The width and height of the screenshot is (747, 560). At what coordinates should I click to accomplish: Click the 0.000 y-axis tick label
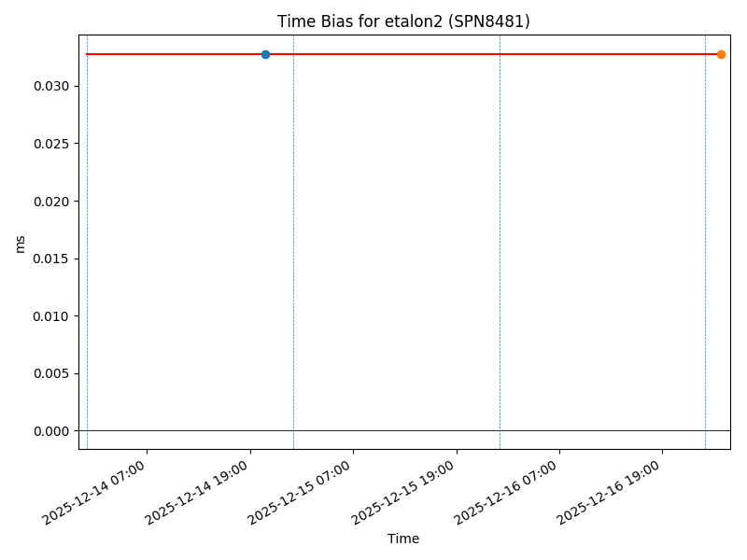[50, 431]
